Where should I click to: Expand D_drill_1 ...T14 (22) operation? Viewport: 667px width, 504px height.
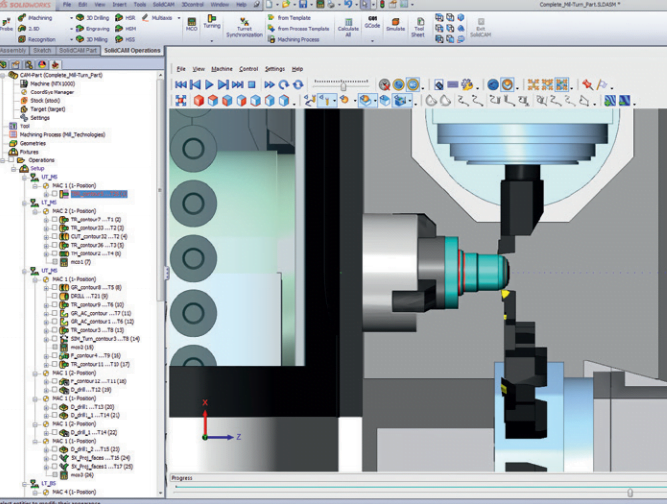point(46,433)
